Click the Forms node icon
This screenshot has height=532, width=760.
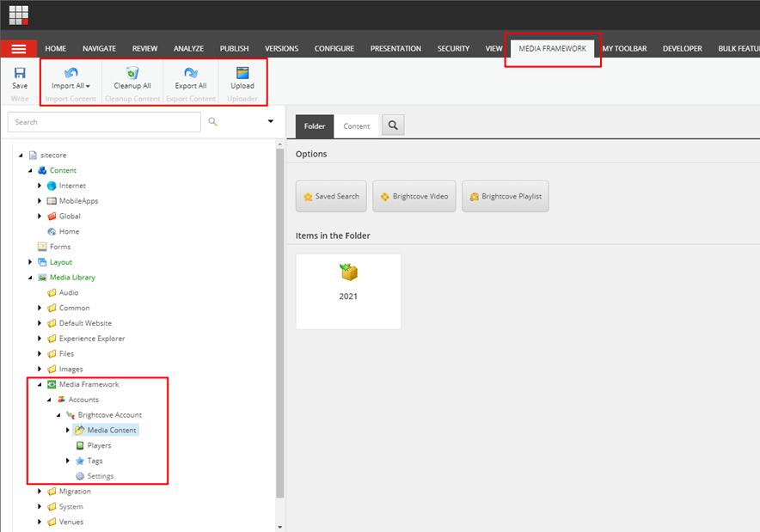(x=42, y=247)
